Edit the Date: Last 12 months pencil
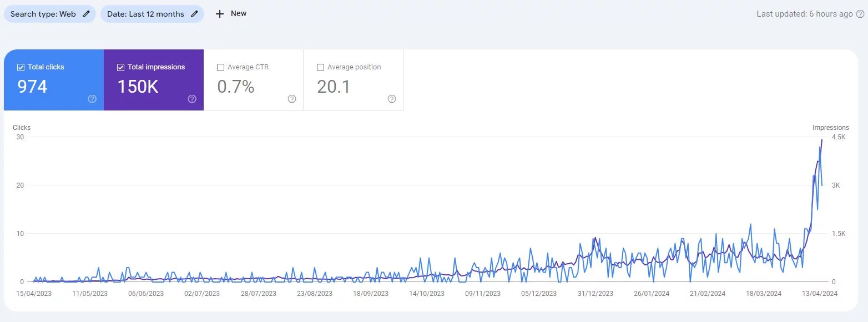868x322 pixels. coord(194,14)
